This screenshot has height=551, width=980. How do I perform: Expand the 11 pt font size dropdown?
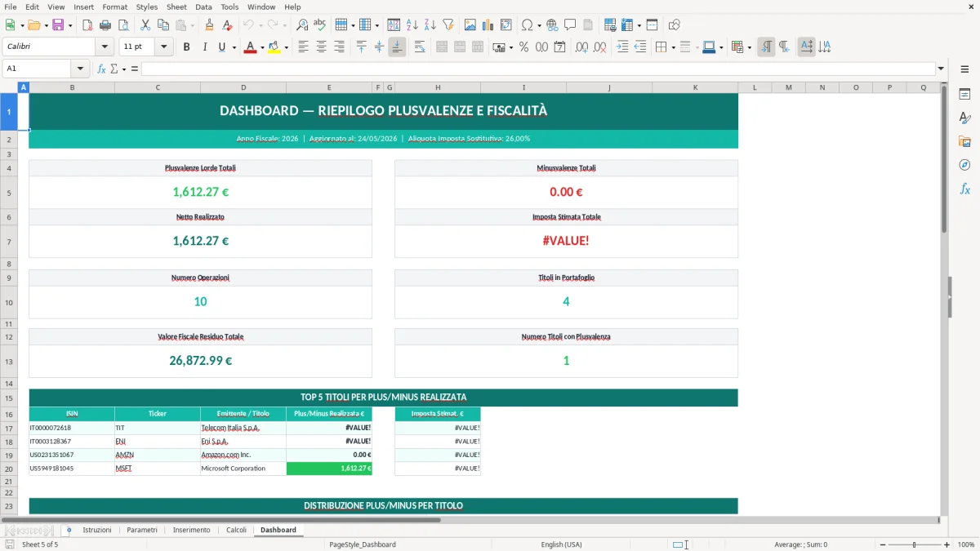point(164,47)
